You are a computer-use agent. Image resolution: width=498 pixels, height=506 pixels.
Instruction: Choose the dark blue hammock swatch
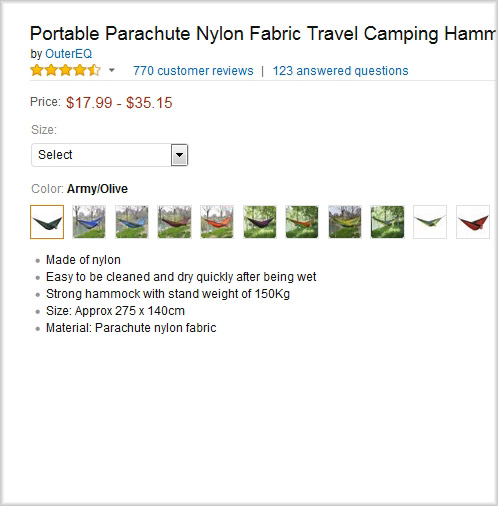coord(89,222)
